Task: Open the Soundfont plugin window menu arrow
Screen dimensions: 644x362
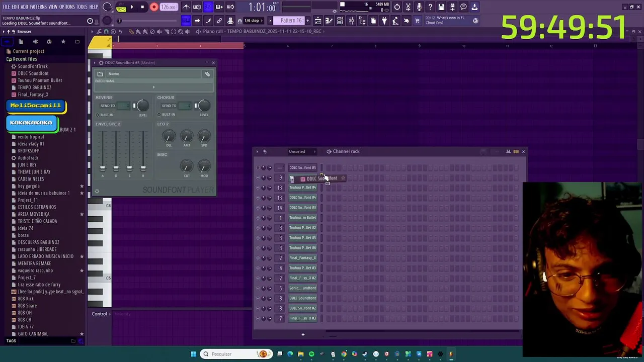Action: pos(95,63)
